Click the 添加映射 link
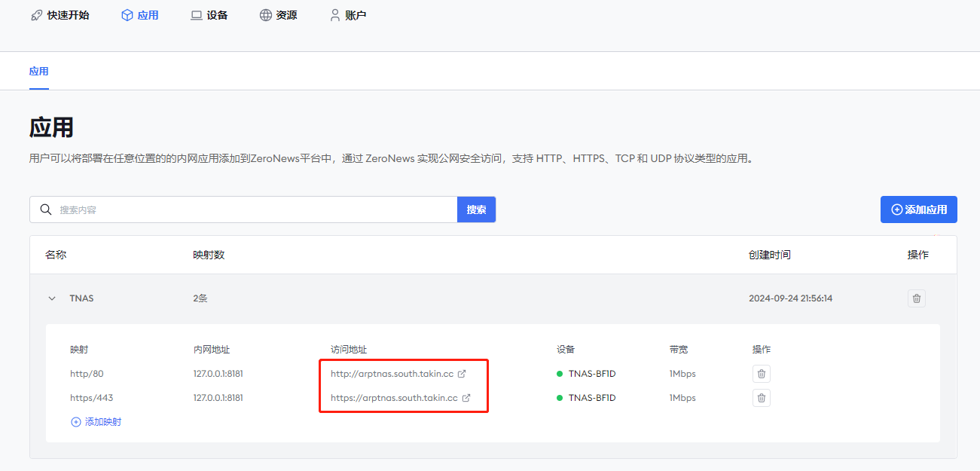 pyautogui.click(x=96, y=422)
